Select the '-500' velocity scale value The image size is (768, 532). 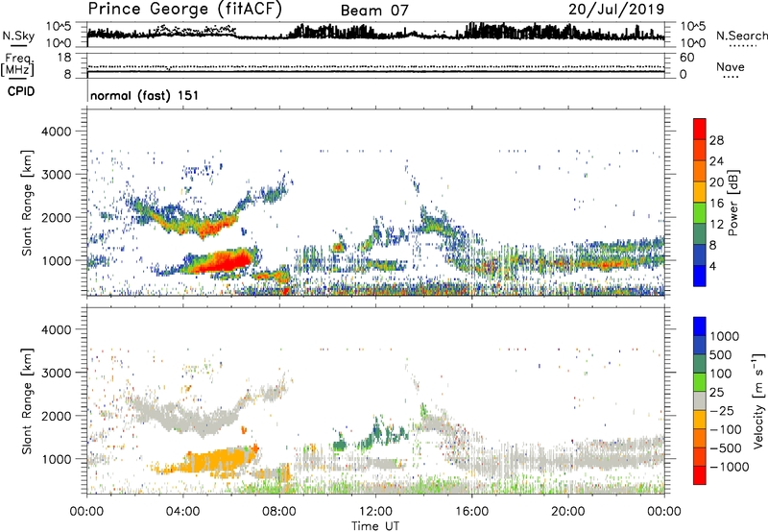coord(726,448)
